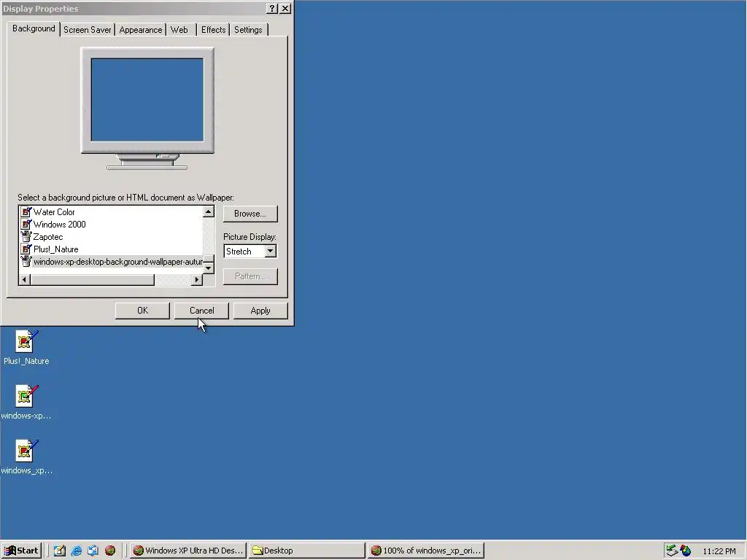Screen dimensions: 747x560
Task: Click the horizontal scrollbar thumb in wallpaper list
Action: point(93,279)
